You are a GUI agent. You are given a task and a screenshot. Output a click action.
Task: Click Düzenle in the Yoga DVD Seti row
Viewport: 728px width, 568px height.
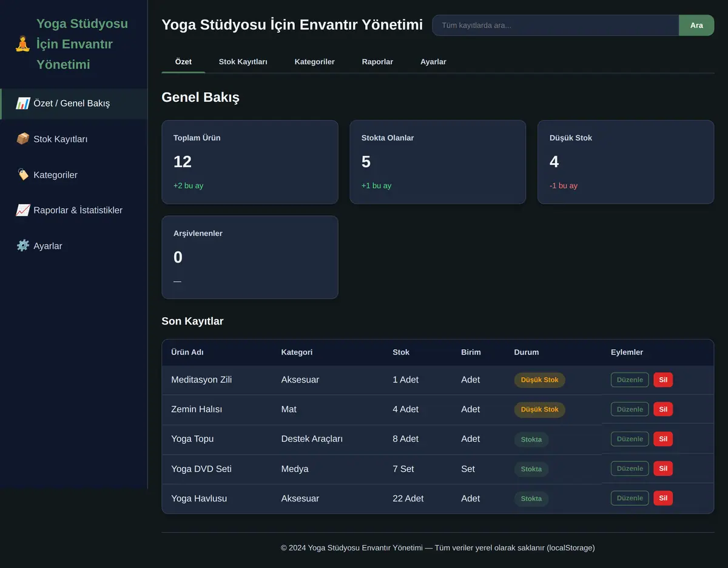[x=630, y=469]
